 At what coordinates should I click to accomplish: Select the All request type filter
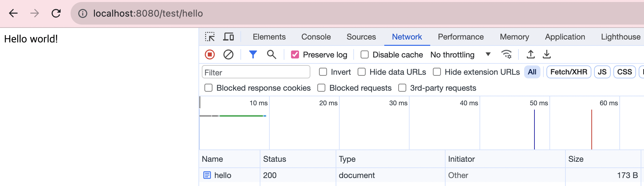point(532,72)
